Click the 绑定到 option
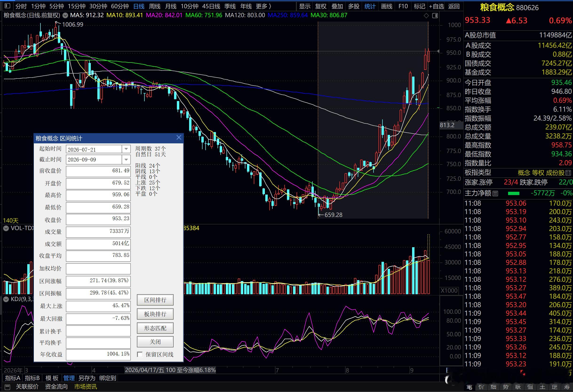573x392 pixels. 107,378
